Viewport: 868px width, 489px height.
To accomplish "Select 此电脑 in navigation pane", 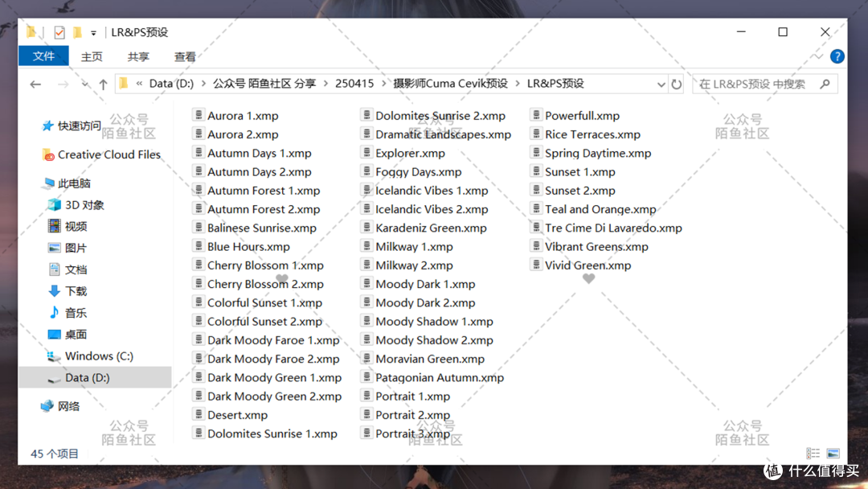I will point(74,183).
